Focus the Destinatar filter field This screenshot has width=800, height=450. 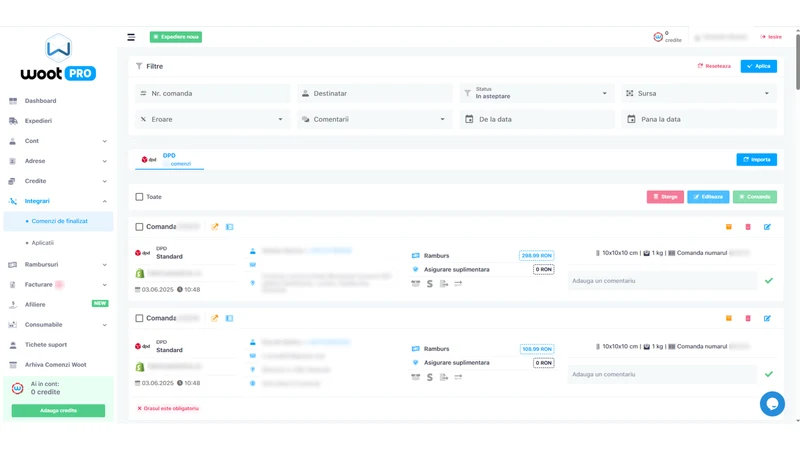374,93
